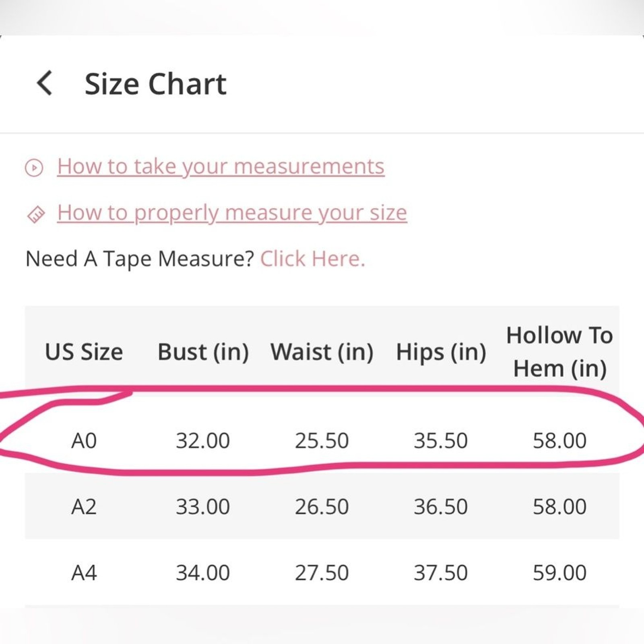Screen dimensions: 644x644
Task: Click the Bust (in) column header
Action: tap(203, 352)
